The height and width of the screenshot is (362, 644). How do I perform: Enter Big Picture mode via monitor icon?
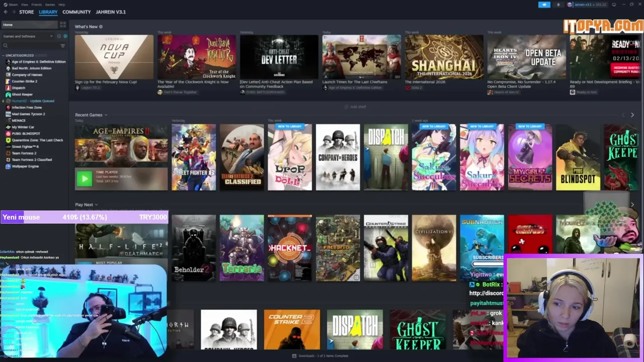(614, 5)
